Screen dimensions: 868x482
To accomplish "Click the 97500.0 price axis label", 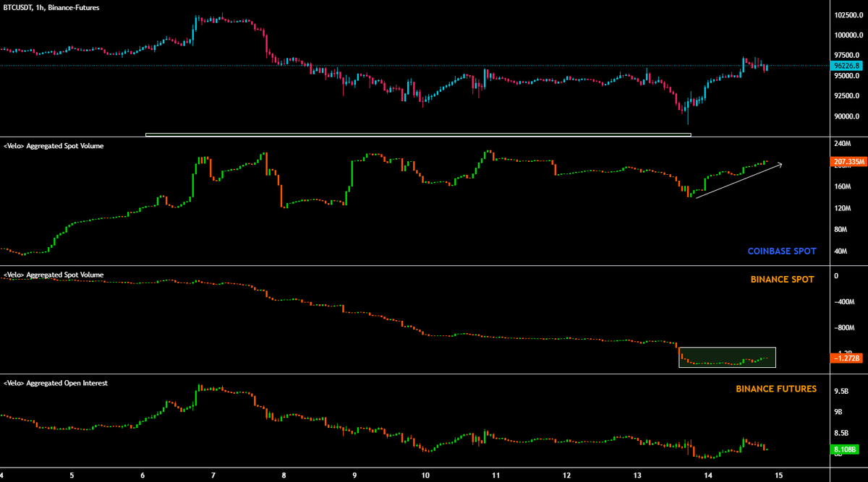I will [848, 56].
